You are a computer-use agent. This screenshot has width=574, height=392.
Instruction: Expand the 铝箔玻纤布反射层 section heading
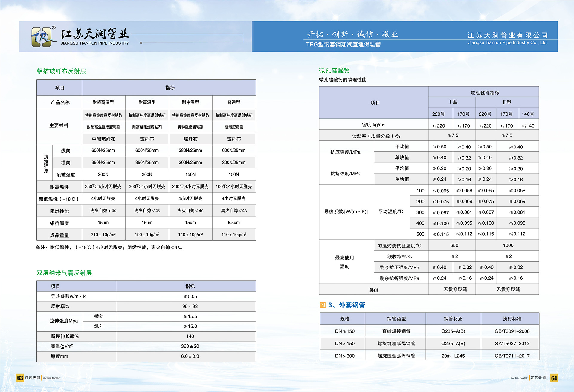62,71
